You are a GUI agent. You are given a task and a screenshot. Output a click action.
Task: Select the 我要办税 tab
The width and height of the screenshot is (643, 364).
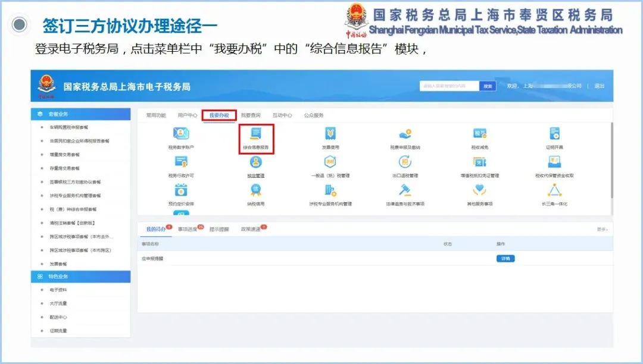point(219,115)
